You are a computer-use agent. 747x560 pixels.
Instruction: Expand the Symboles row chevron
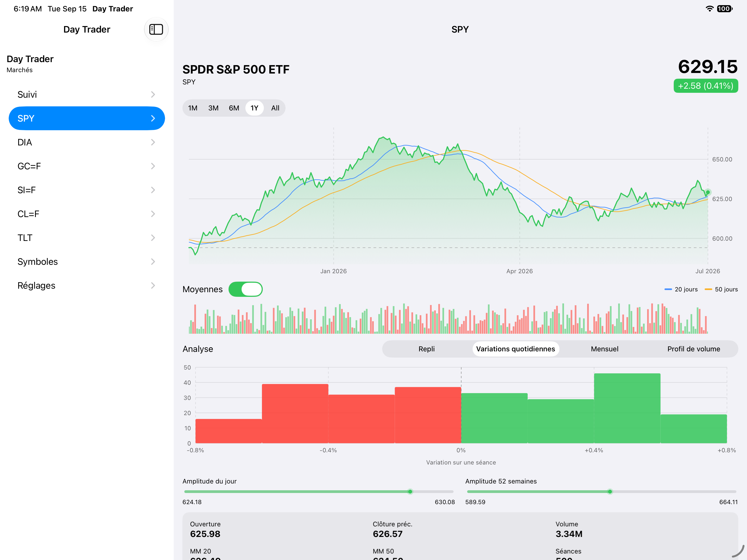153,262
